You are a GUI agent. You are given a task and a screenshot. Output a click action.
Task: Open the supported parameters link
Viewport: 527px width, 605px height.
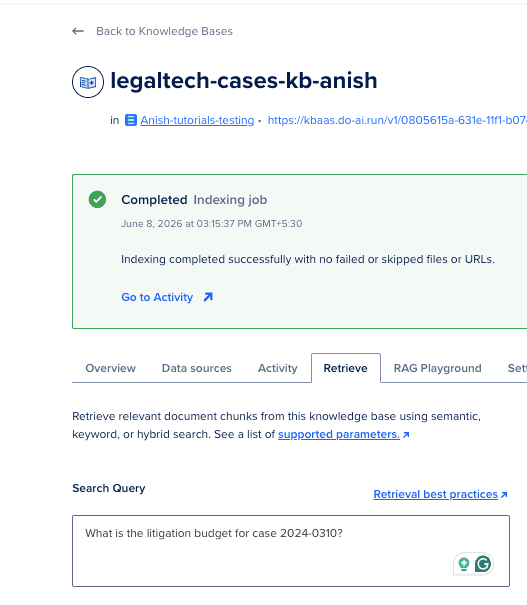(x=339, y=434)
